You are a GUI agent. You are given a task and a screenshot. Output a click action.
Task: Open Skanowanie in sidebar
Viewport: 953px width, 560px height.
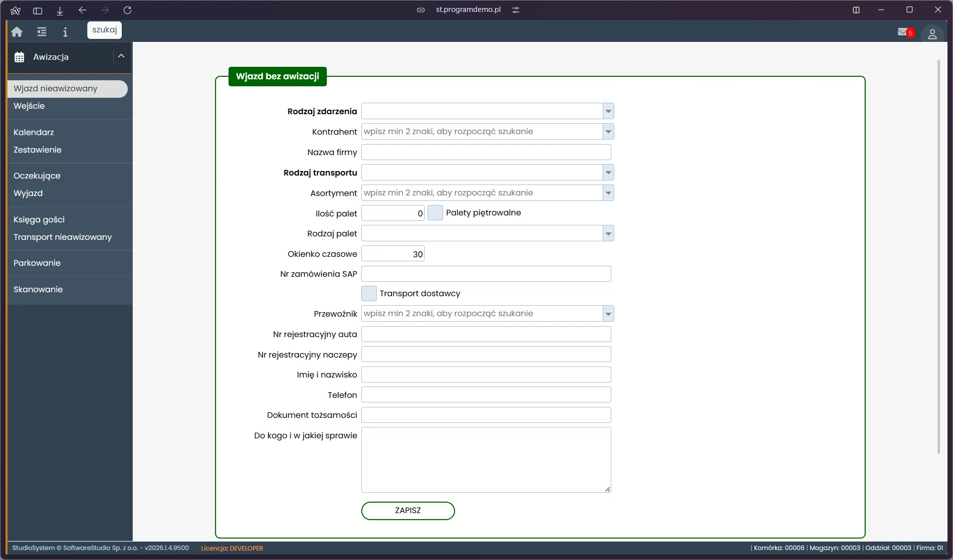click(x=38, y=290)
